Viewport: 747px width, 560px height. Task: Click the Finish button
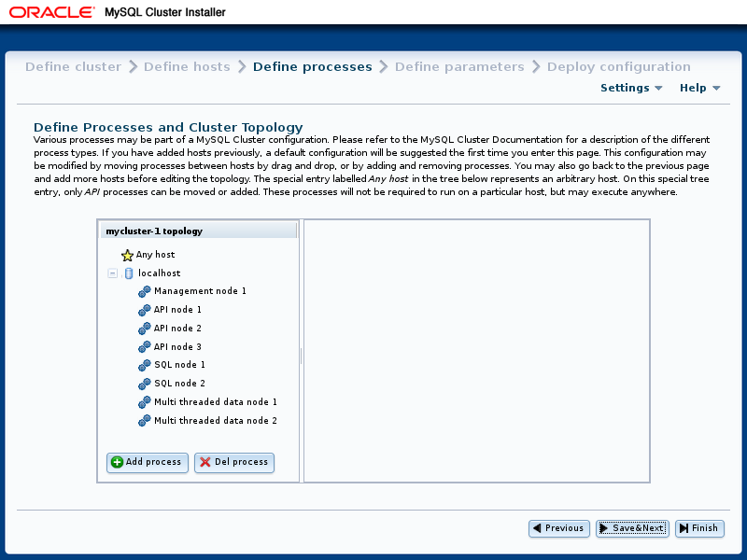click(x=699, y=528)
